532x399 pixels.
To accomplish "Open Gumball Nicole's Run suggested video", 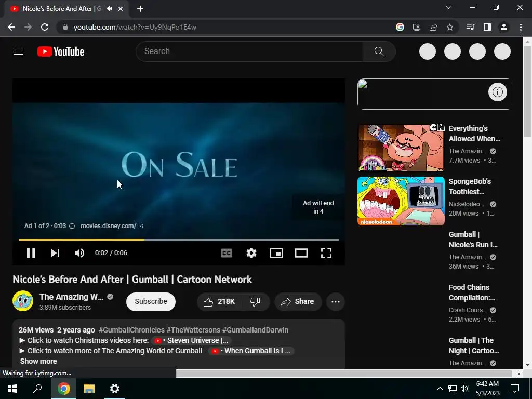I will (473, 240).
